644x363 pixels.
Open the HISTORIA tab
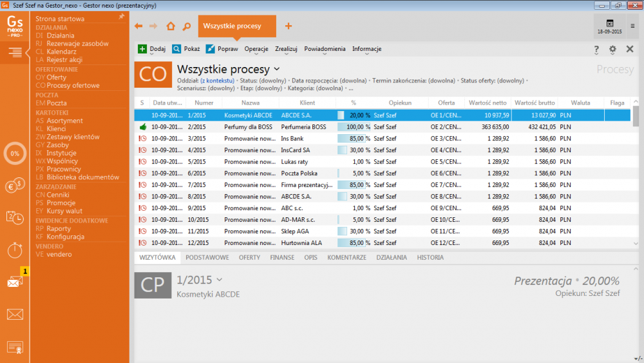click(x=430, y=257)
